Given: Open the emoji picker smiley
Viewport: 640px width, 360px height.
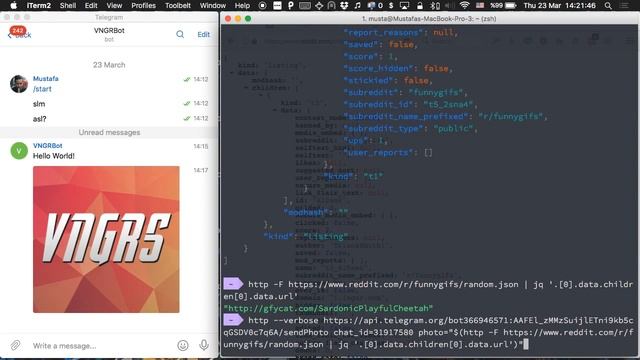Looking at the screenshot, I should coord(183,345).
